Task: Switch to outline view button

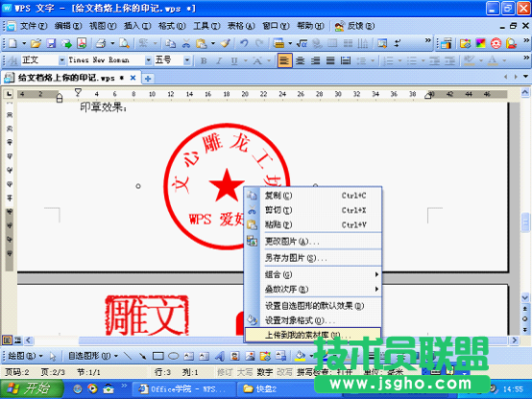Action: (17, 340)
